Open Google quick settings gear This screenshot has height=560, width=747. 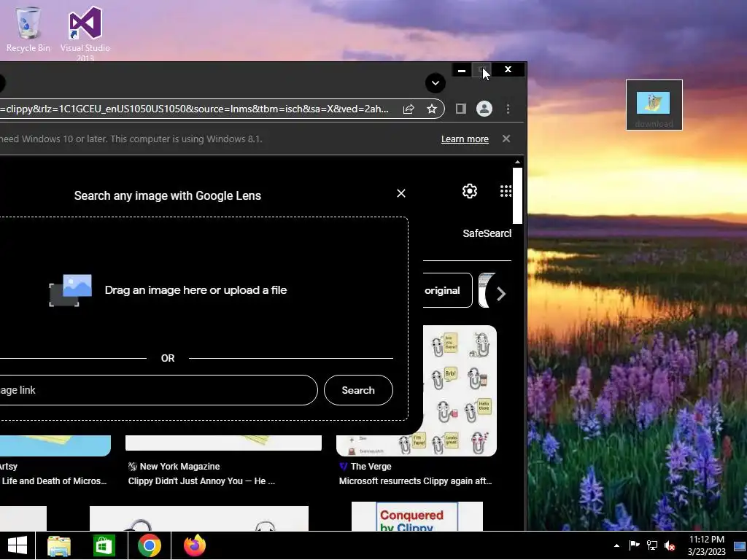[469, 191]
